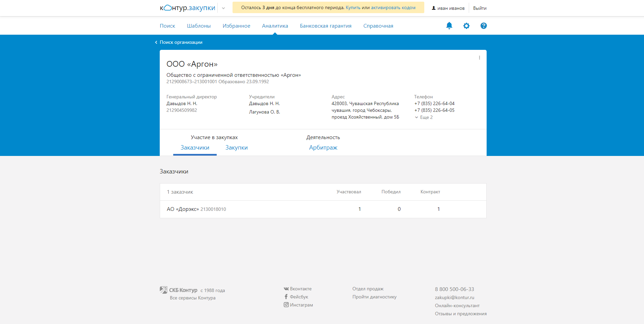Go back to Поиск организации
Viewport: 644px width, 324px height.
pos(179,42)
